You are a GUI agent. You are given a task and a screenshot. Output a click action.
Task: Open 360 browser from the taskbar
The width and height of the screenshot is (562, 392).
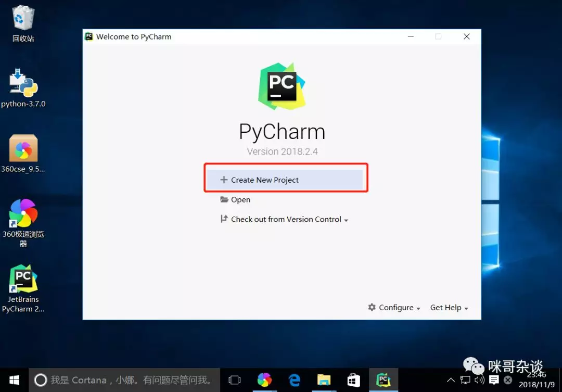click(264, 380)
